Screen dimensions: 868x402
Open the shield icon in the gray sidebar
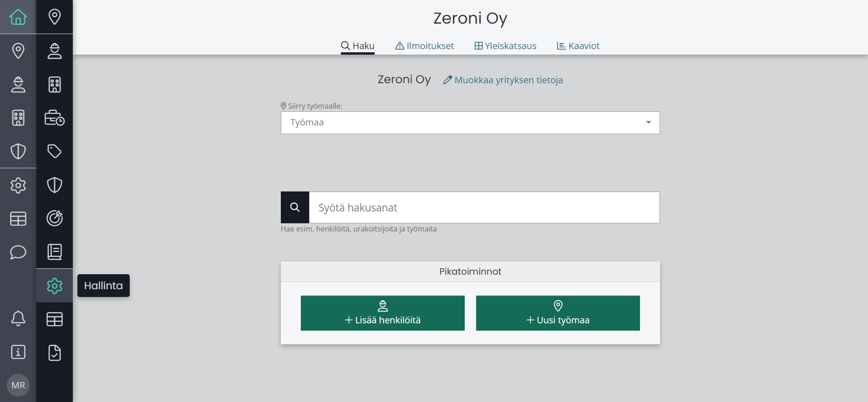[18, 151]
